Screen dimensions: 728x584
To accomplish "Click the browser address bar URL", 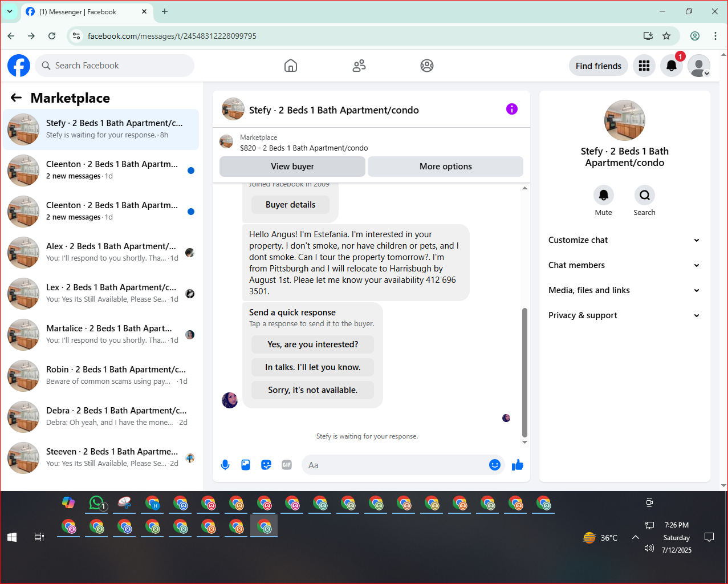I will click(172, 36).
